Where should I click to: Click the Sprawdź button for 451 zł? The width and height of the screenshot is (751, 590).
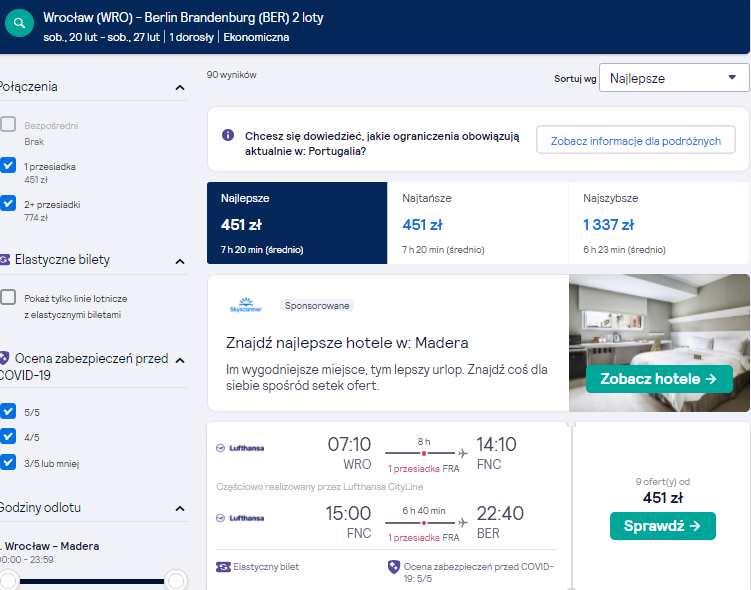pos(662,526)
